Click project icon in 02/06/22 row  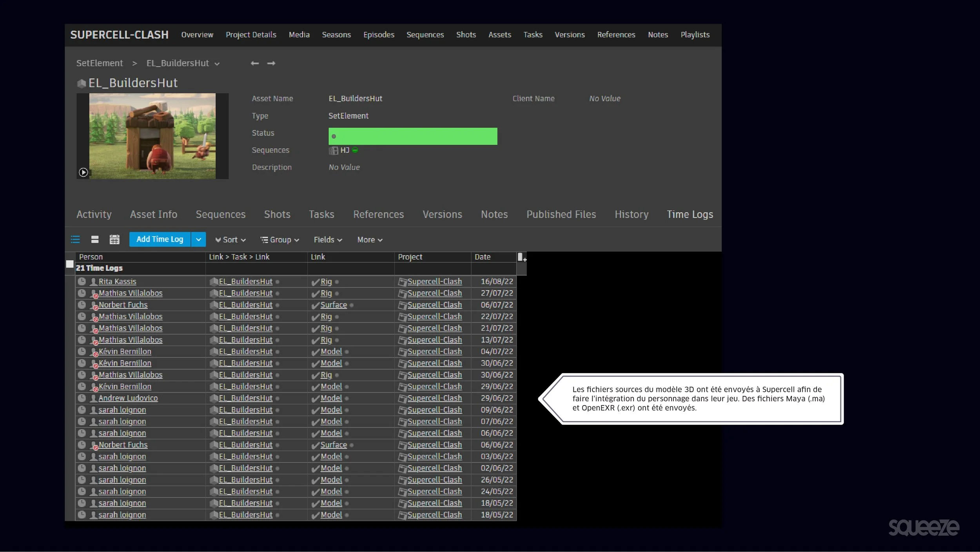402,468
